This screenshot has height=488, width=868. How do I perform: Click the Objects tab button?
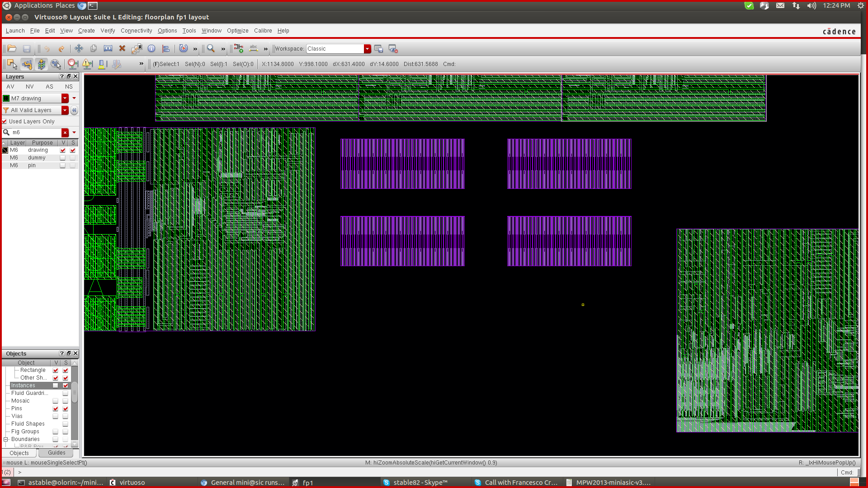[x=19, y=453]
